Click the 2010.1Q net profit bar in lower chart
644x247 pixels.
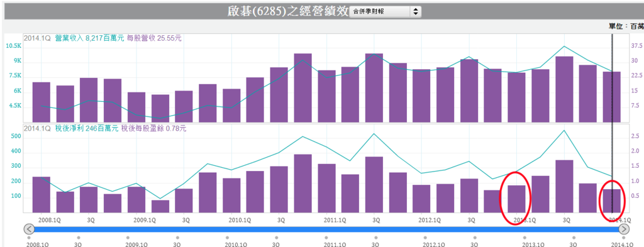pos(231,195)
